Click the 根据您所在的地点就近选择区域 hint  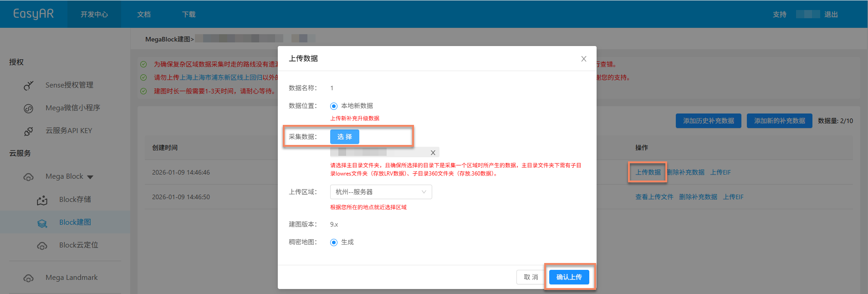coord(368,207)
